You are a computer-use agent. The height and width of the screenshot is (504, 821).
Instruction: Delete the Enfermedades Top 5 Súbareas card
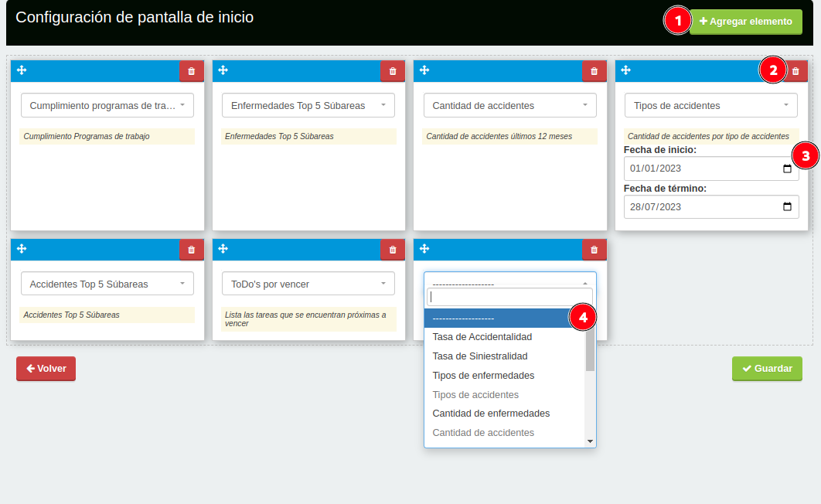pos(393,71)
